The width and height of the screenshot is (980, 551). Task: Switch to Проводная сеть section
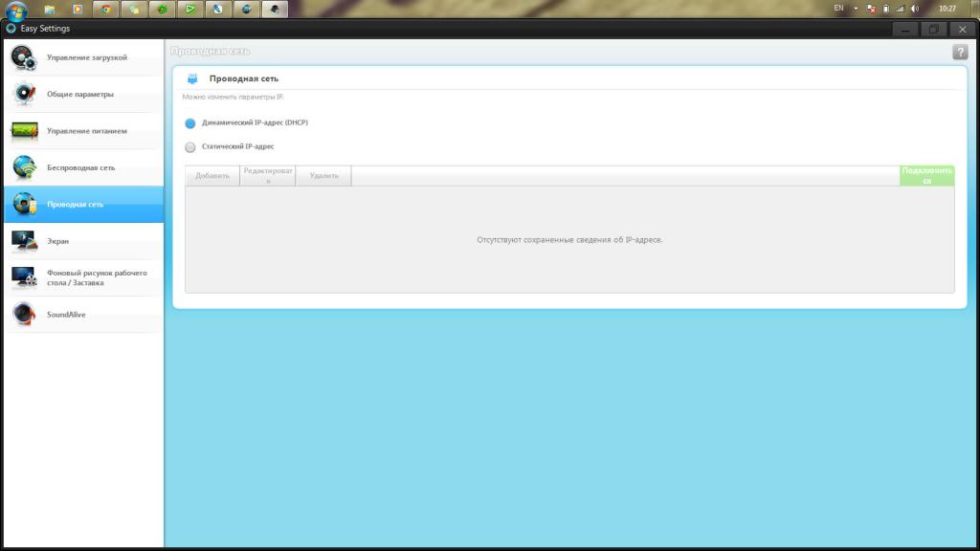[84, 205]
